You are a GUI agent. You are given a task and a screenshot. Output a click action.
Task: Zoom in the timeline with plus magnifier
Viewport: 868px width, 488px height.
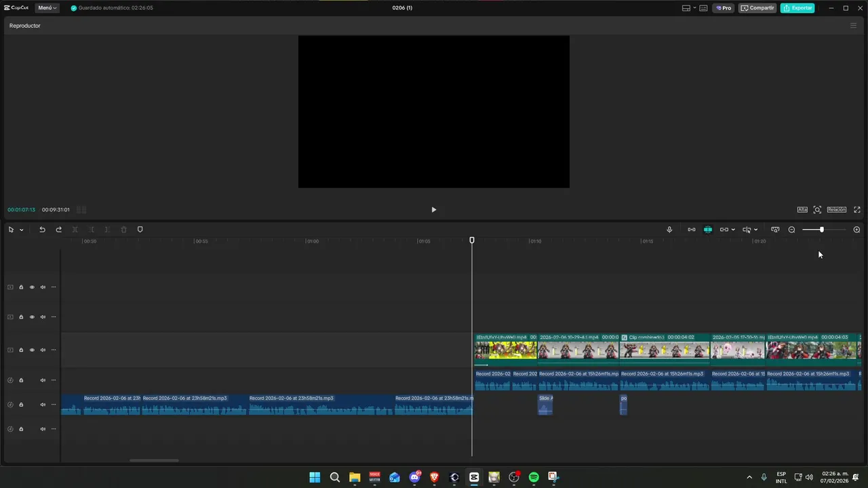(856, 230)
